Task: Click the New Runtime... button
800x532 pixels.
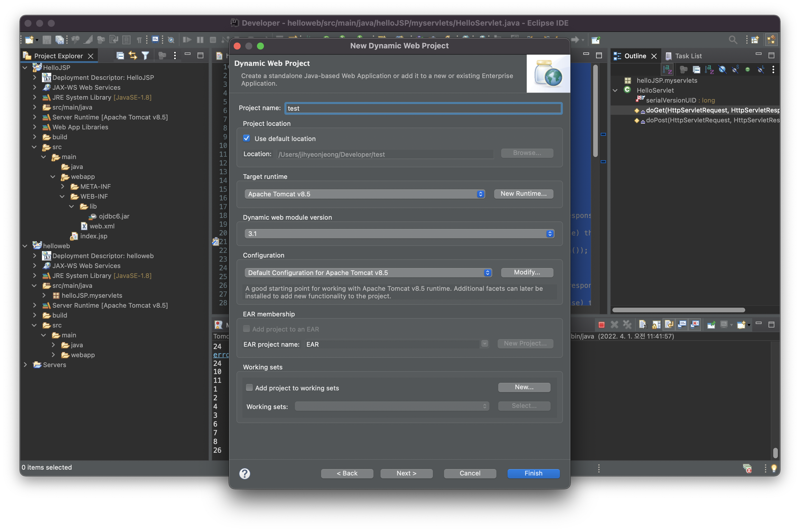Action: click(523, 194)
